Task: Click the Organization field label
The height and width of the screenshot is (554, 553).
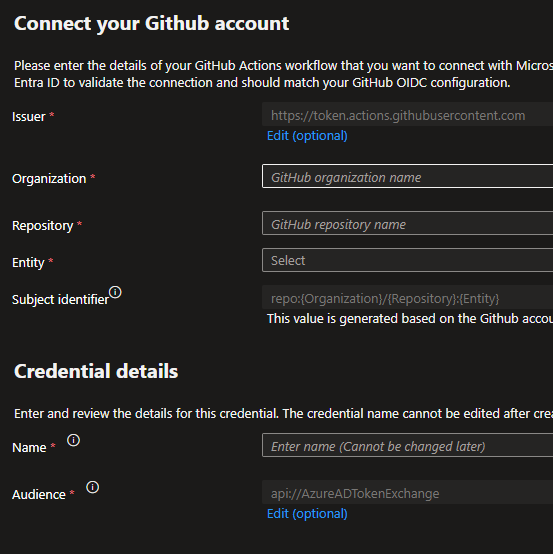Action: (x=49, y=179)
